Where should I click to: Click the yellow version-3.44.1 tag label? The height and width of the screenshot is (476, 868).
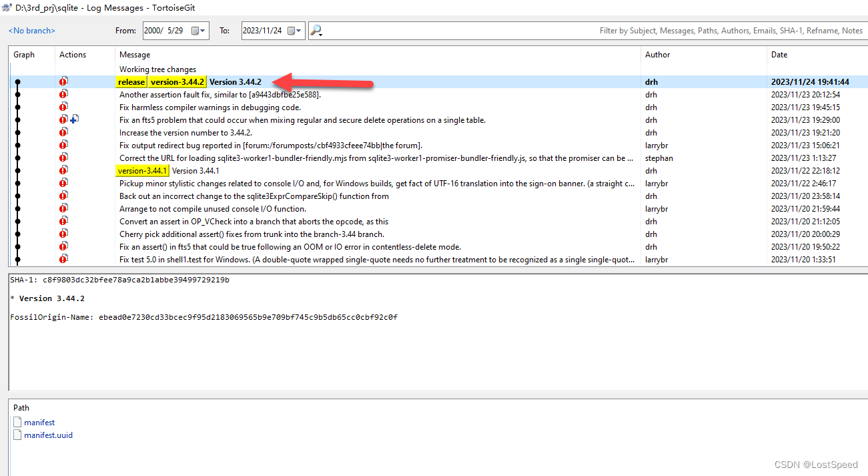142,170
